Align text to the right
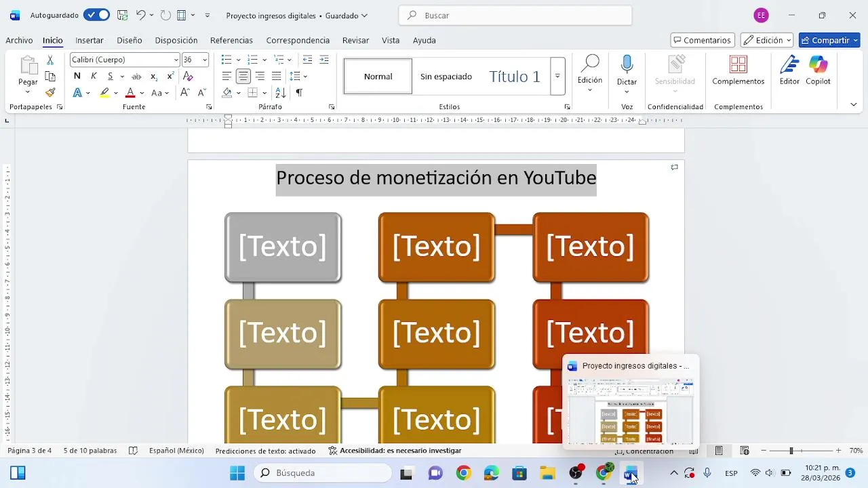The height and width of the screenshot is (488, 868). pos(260,77)
